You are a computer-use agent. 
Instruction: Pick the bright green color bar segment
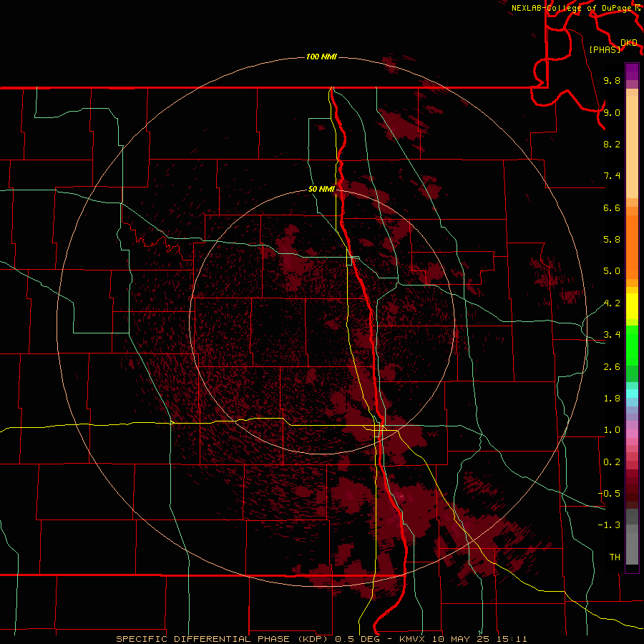pyautogui.click(x=632, y=345)
